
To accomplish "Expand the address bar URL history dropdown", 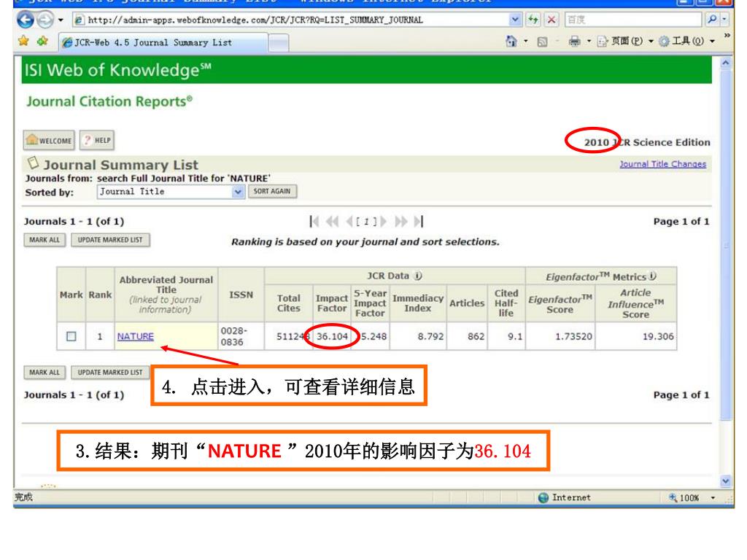I will [x=515, y=20].
